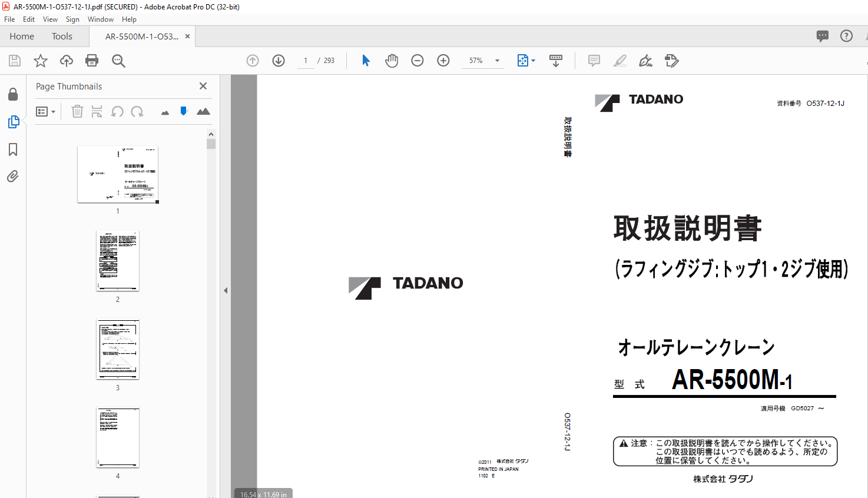Open the File menu
Viewport: 868px width, 498px height.
pos(9,19)
